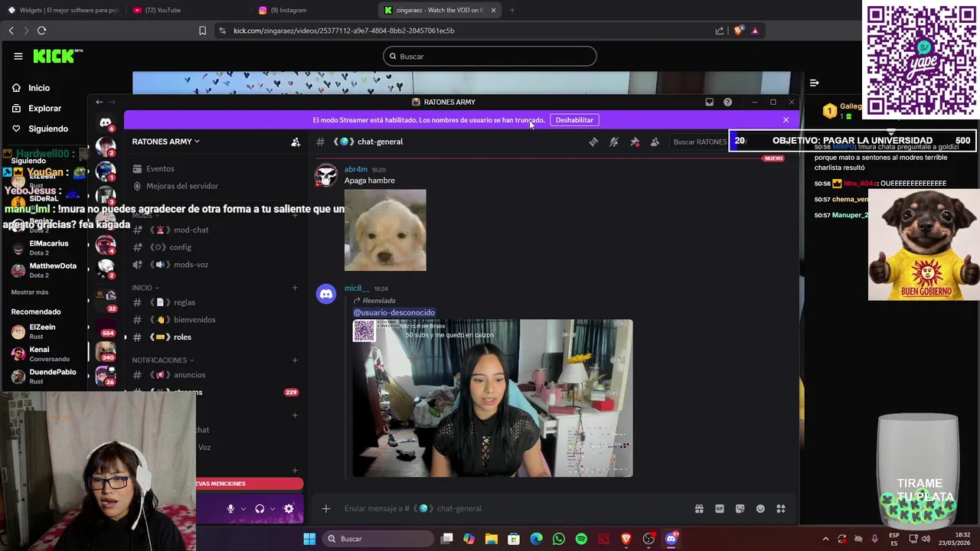Open microphone input options chevron
Image resolution: width=980 pixels, height=551 pixels.
pyautogui.click(x=243, y=509)
